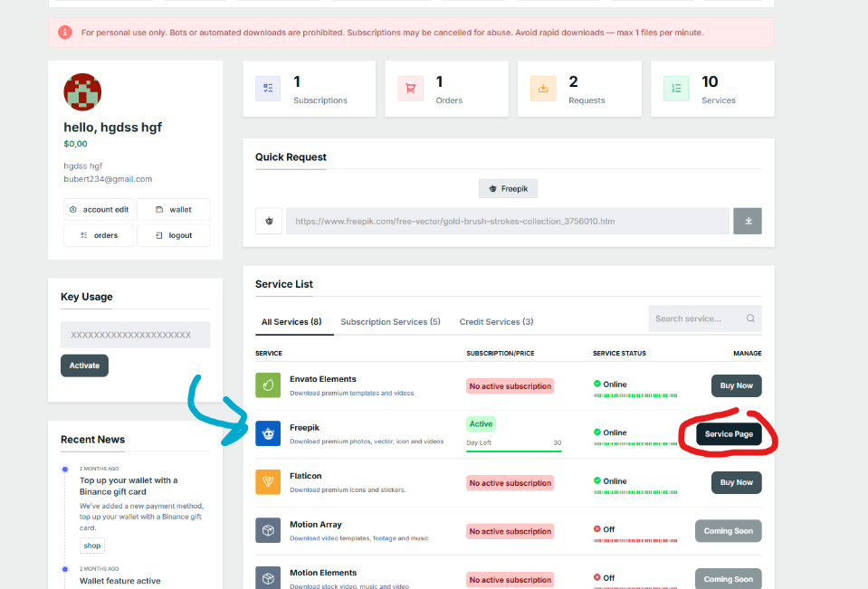This screenshot has height=589, width=868.
Task: Click the Freepik Online status icon
Action: point(596,432)
